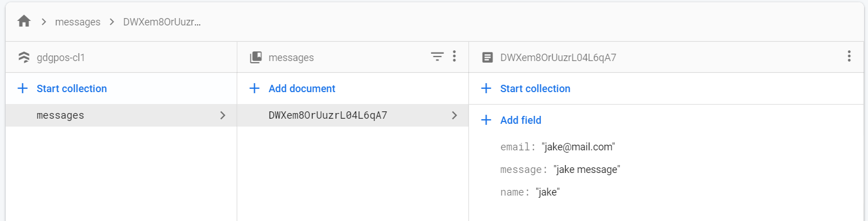Open messages collection three-dot menu
Screen dimensions: 868x221
click(454, 57)
